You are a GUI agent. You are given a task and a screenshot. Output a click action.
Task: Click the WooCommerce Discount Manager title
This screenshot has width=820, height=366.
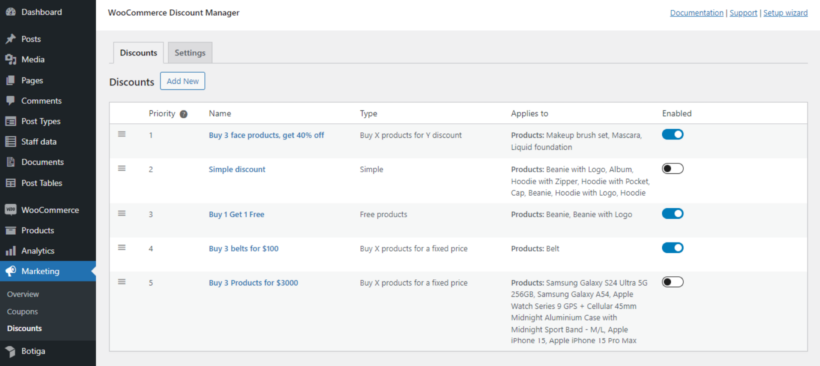[x=174, y=13]
